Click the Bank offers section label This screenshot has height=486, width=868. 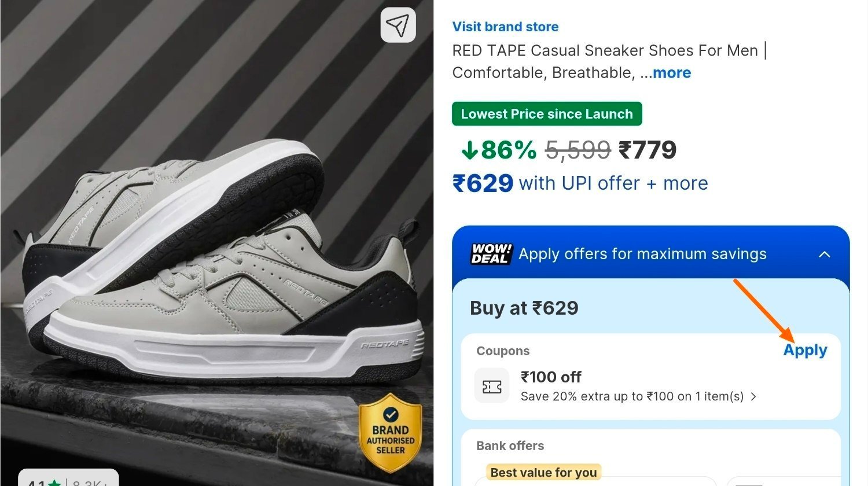[x=510, y=446]
